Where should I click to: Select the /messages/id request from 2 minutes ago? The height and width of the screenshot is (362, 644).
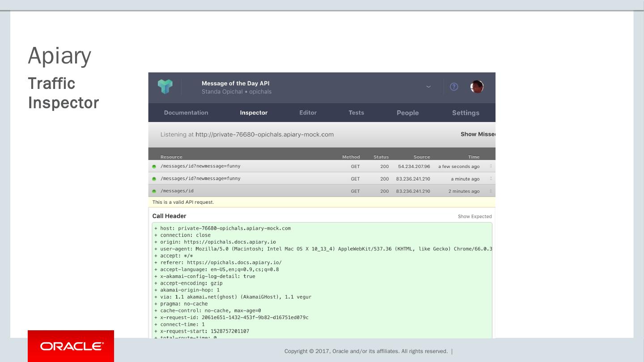322,191
